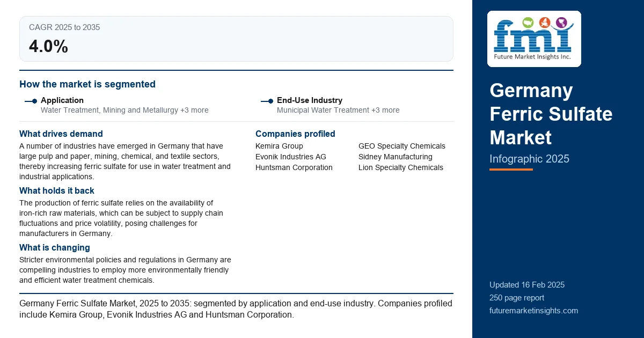Image resolution: width=644 pixels, height=338 pixels.
Task: Click 'Water Treatment, Mining and Metallurgy +3 more'
Action: 125,110
